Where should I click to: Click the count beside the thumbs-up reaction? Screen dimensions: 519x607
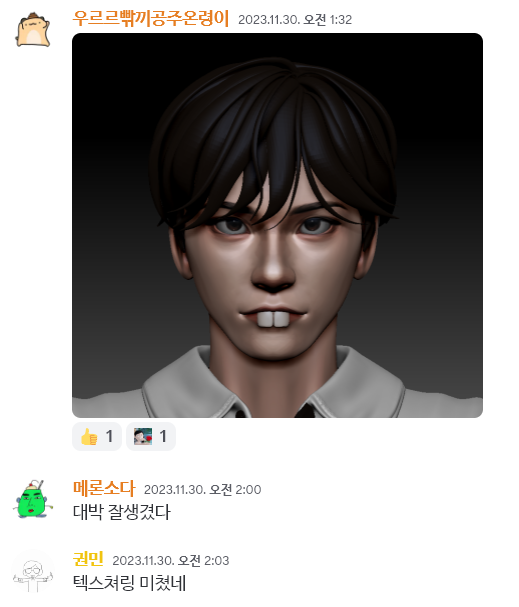pyautogui.click(x=109, y=436)
